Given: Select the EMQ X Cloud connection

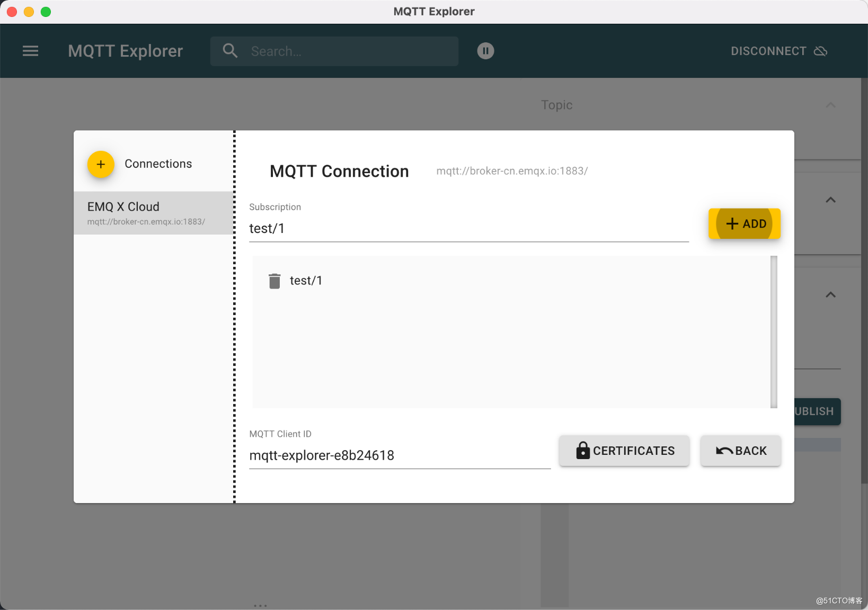Looking at the screenshot, I should [154, 213].
